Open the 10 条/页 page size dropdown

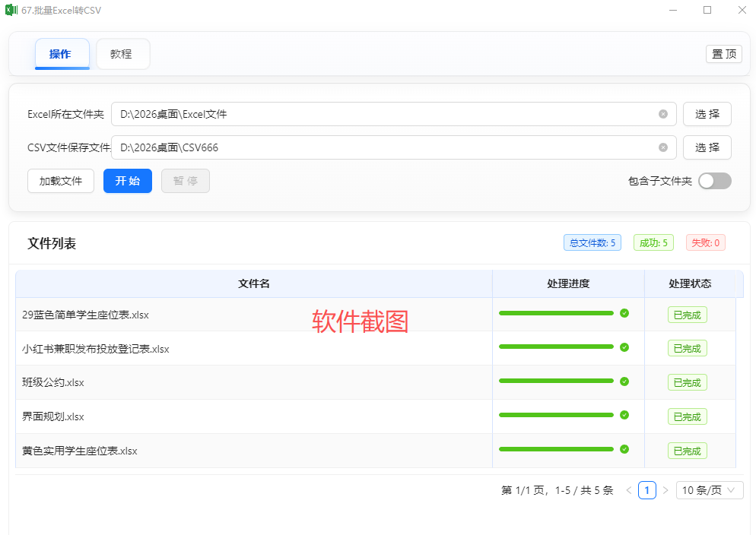[710, 490]
